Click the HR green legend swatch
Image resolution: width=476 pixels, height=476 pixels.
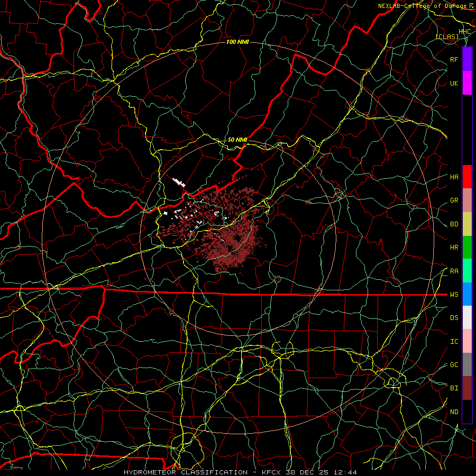click(x=467, y=248)
